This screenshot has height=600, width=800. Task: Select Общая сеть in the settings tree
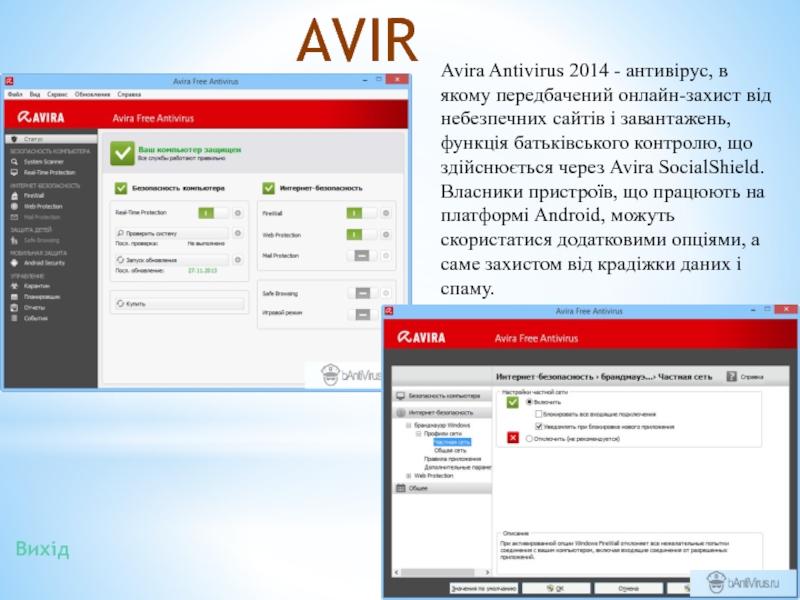[x=450, y=451]
